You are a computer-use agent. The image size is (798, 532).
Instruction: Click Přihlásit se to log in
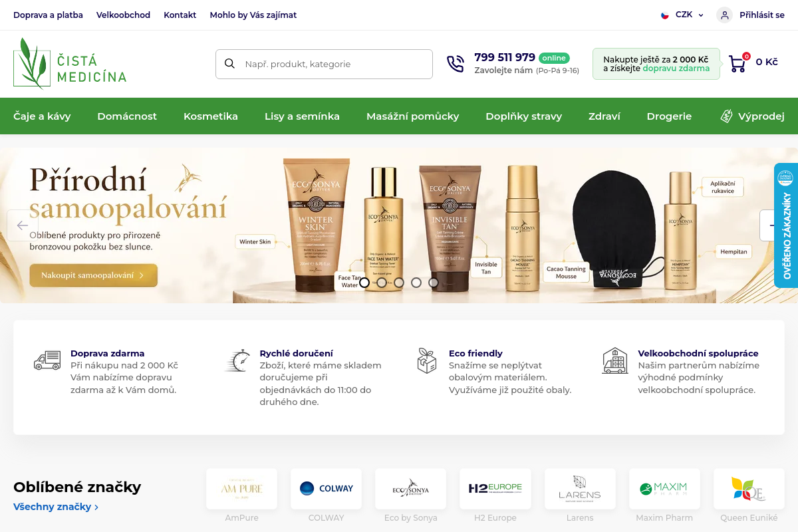[x=762, y=15]
